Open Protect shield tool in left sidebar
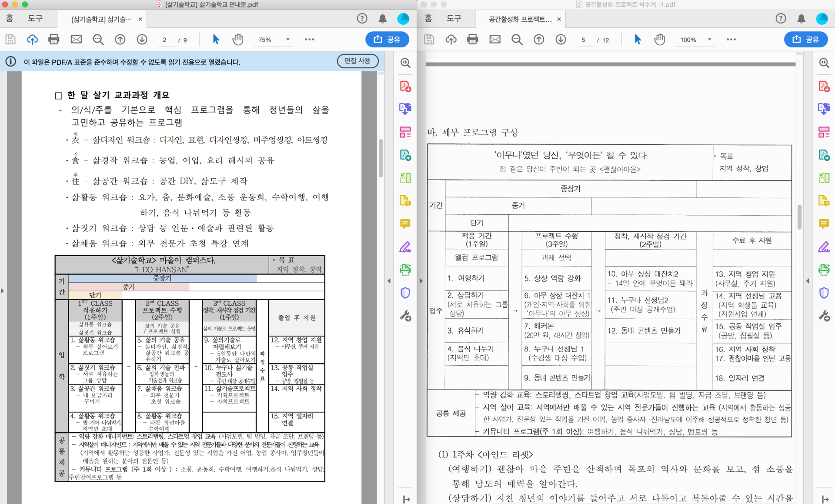The height and width of the screenshot is (504, 835). [405, 293]
